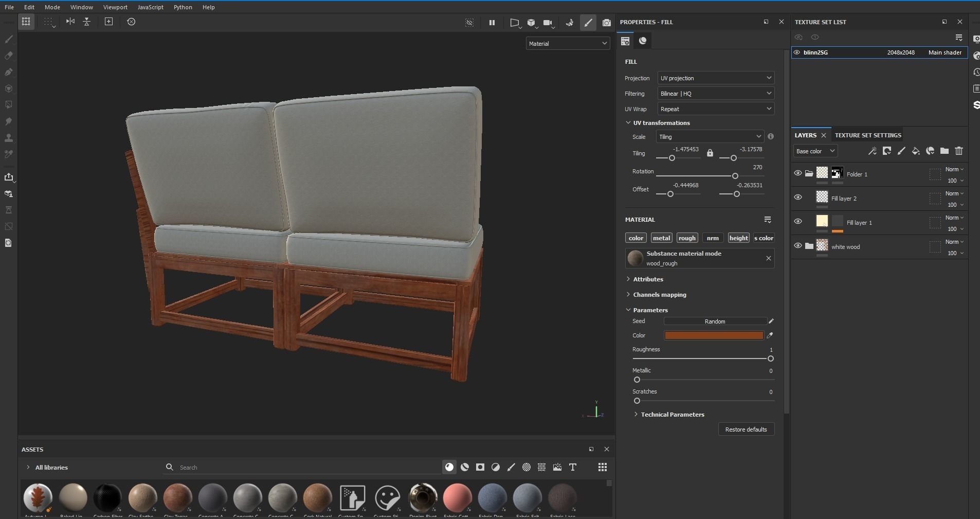
Task: Toggle symmetry in the top toolbar
Action: point(70,22)
